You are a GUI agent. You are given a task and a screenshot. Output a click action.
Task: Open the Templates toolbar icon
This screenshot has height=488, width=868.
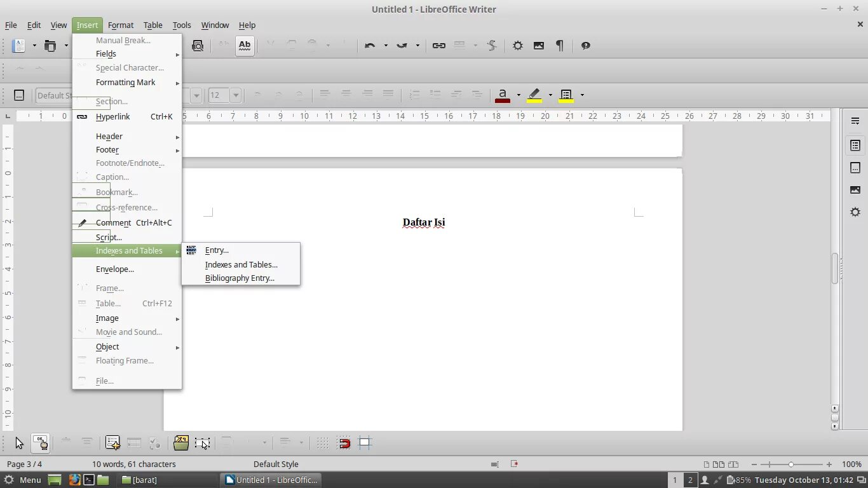50,46
